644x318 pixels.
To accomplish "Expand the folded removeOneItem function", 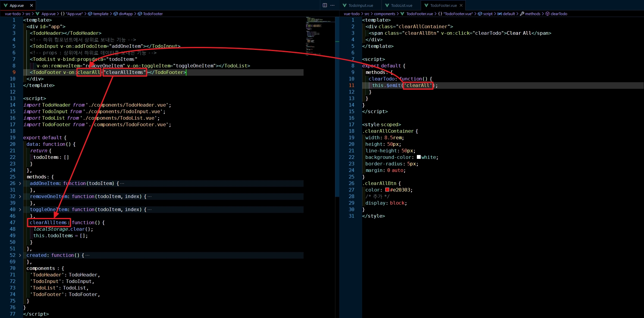I will [x=20, y=197].
